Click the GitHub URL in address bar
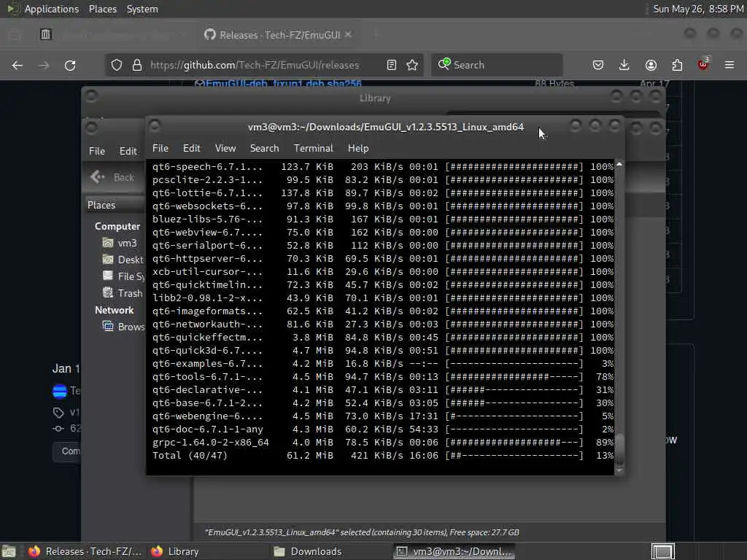The image size is (747, 560). [x=255, y=65]
